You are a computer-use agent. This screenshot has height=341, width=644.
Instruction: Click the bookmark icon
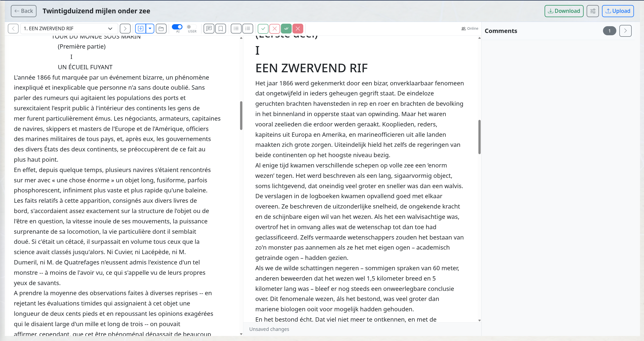(x=220, y=28)
